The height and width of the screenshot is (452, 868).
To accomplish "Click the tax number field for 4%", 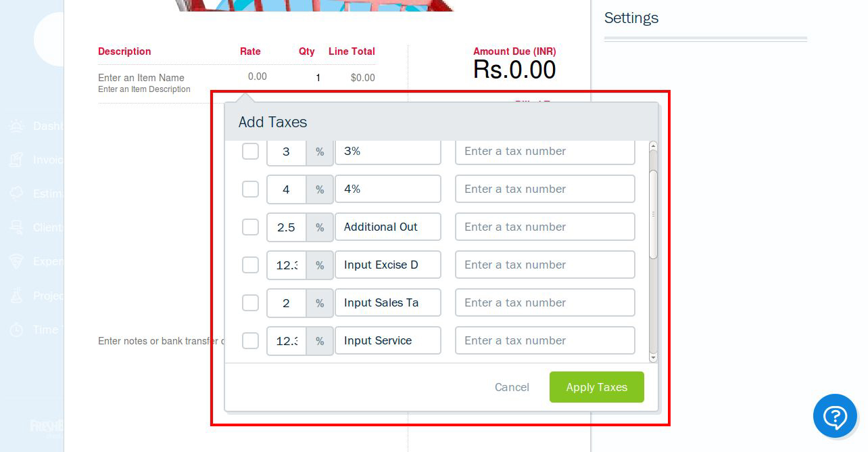I will (x=545, y=189).
